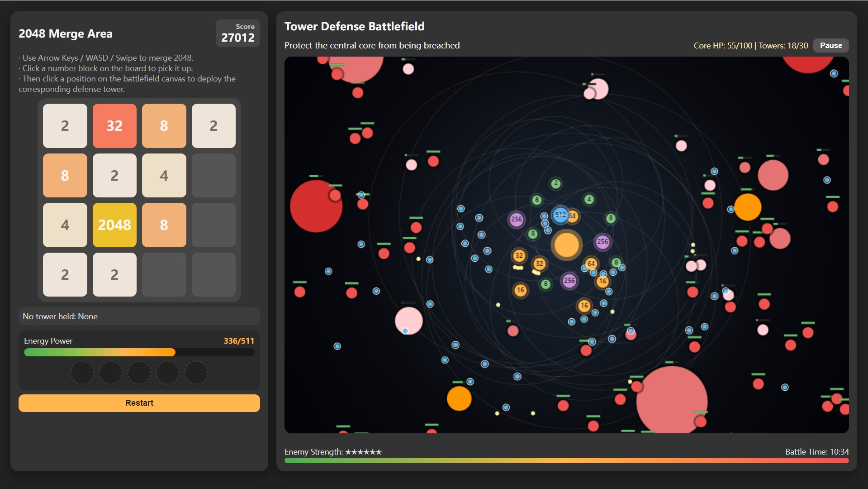Click the 'Tower Defense Battlefield' heading

coord(355,26)
